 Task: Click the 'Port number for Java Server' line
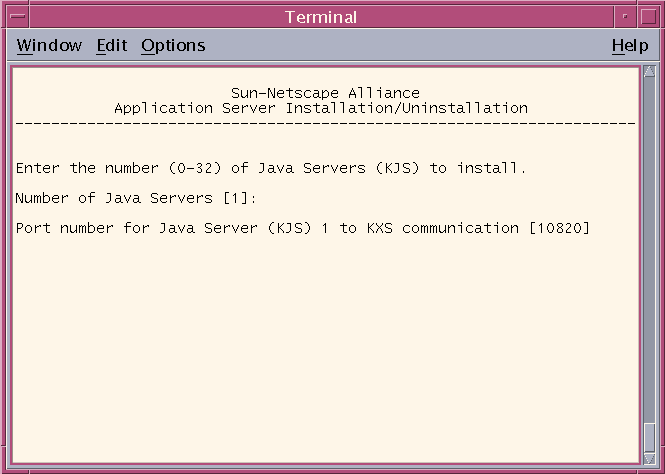(x=303, y=228)
